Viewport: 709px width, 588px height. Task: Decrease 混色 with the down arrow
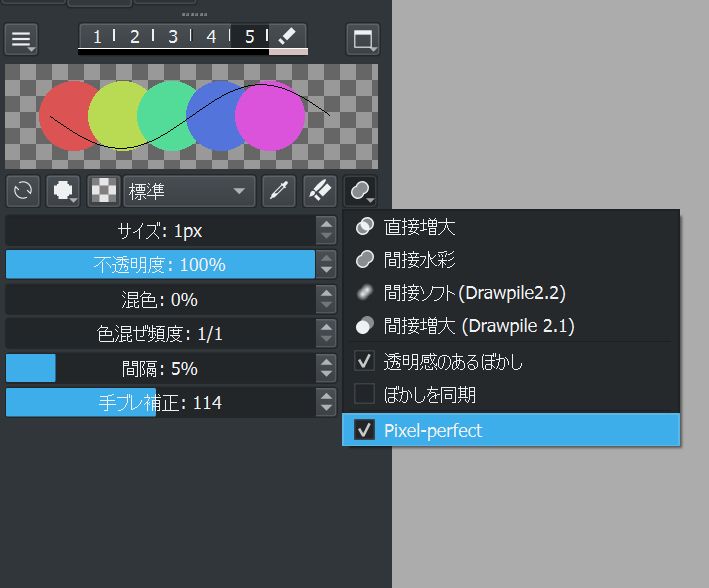326,306
